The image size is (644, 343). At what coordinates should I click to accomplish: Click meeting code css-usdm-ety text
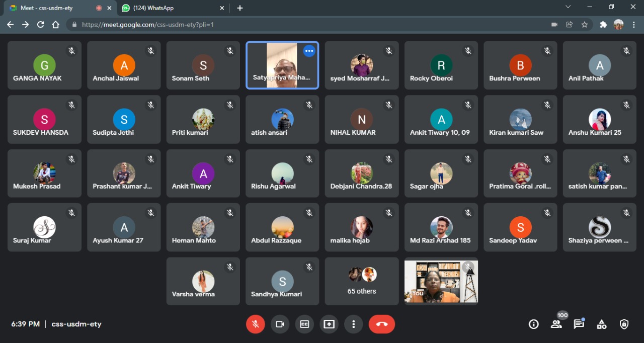[x=76, y=324]
